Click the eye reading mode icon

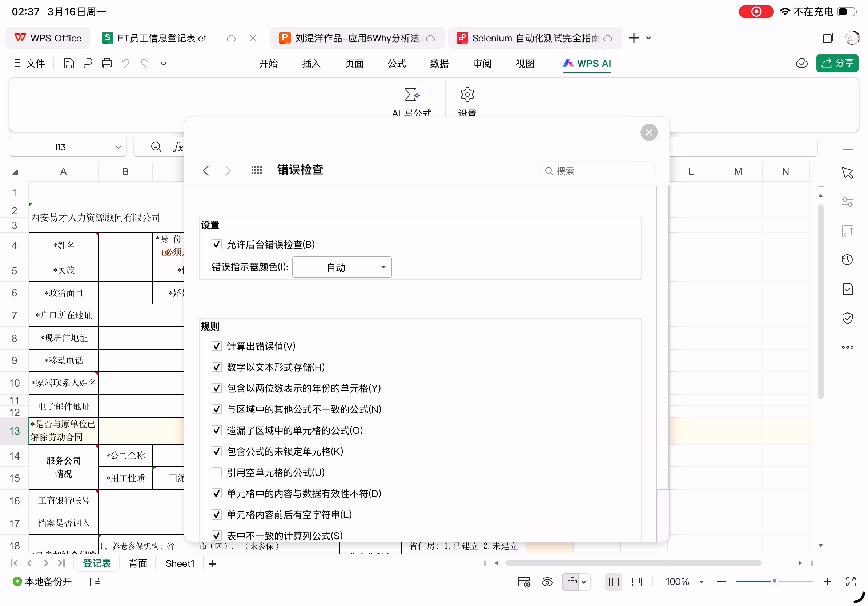(x=547, y=582)
